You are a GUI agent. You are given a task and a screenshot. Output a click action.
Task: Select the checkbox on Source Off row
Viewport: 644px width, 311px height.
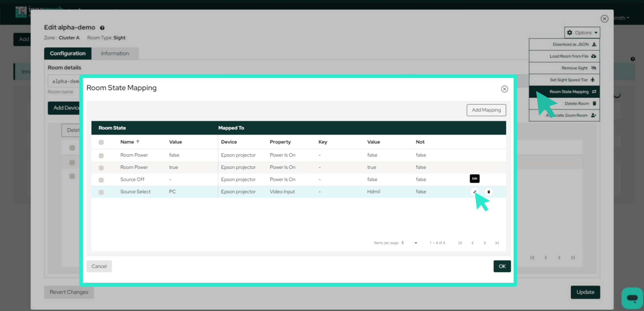pyautogui.click(x=101, y=179)
